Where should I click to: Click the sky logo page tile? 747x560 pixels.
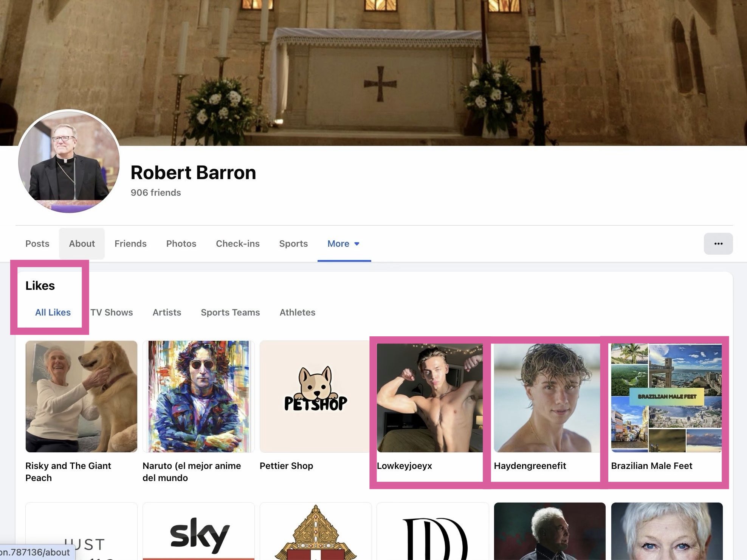[x=198, y=533]
